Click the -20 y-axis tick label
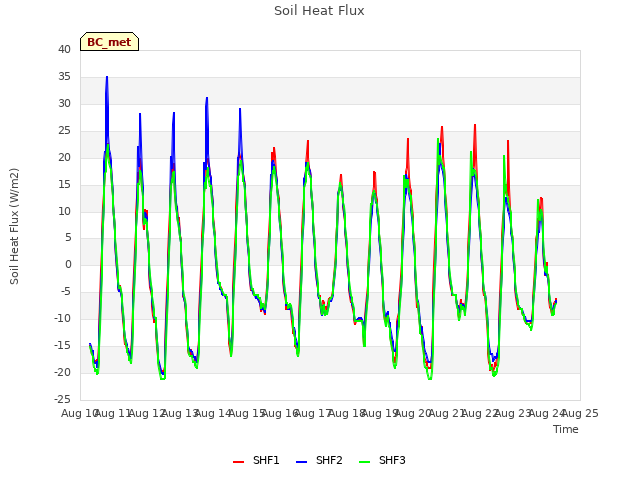Image resolution: width=640 pixels, height=480 pixels. tap(62, 372)
